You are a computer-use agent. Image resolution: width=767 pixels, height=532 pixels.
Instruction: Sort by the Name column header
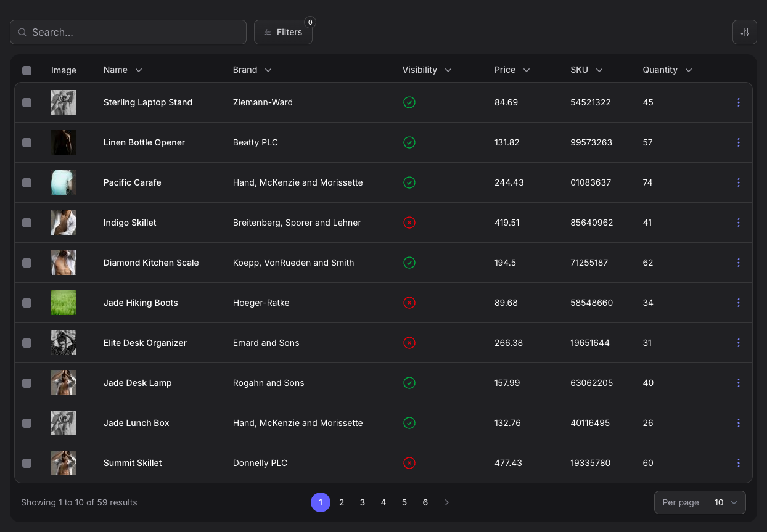[123, 70]
